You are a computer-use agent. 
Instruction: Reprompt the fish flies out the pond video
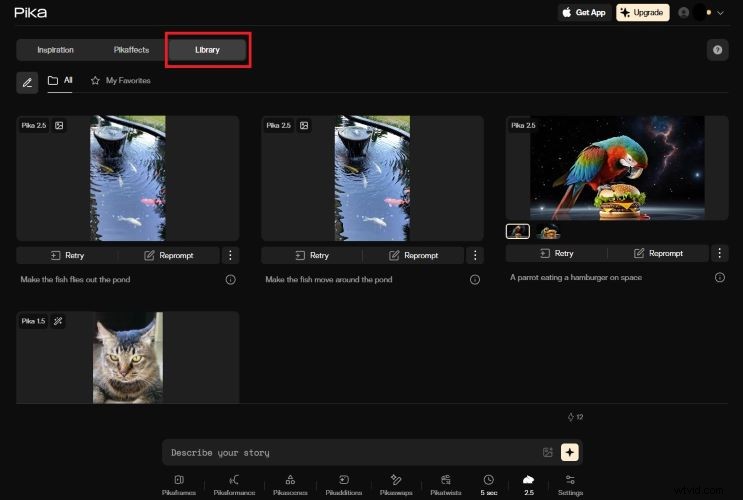pyautogui.click(x=169, y=255)
